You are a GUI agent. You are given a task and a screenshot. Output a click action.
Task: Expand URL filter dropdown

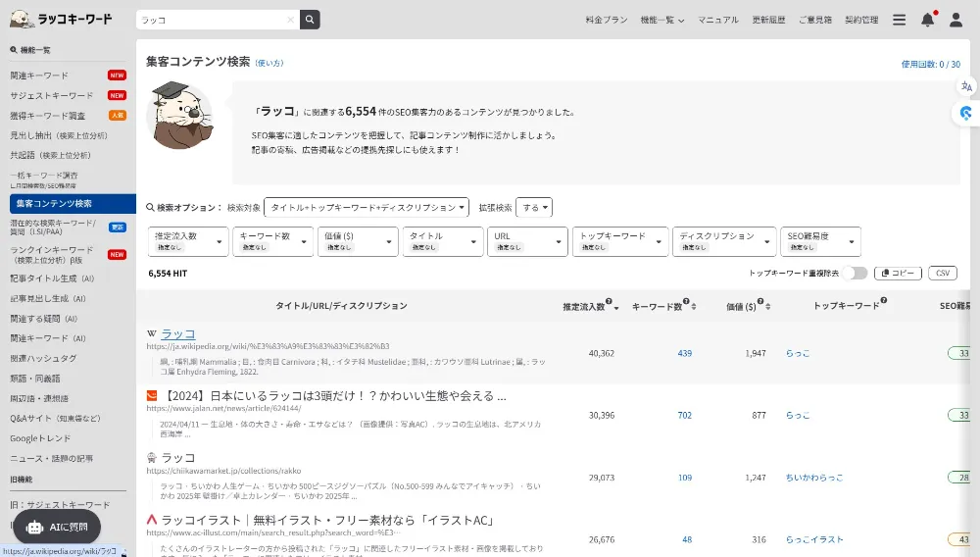click(527, 241)
